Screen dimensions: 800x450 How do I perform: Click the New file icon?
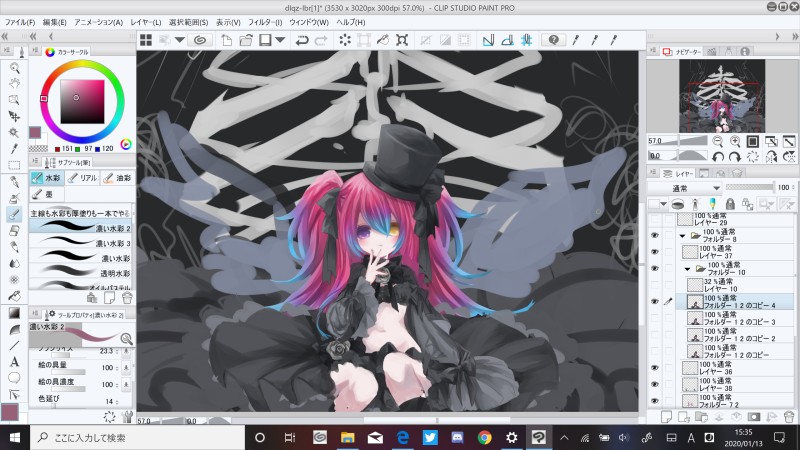point(226,40)
